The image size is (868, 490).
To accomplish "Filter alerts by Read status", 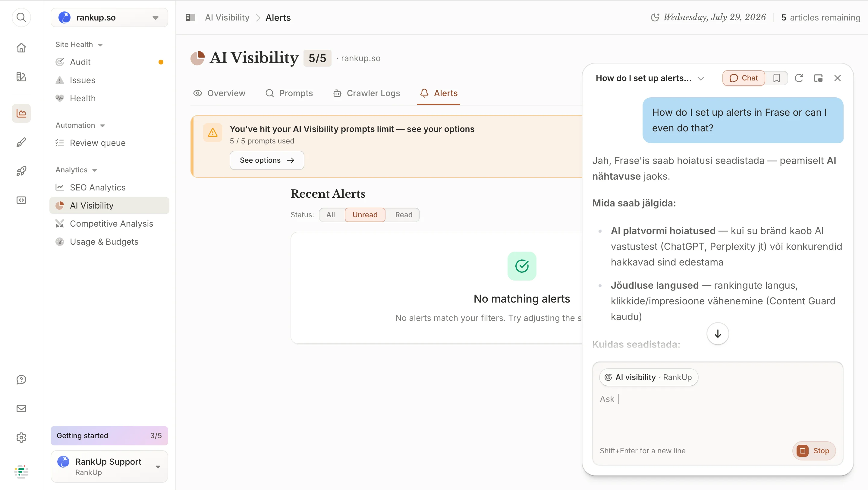I will pyautogui.click(x=404, y=215).
